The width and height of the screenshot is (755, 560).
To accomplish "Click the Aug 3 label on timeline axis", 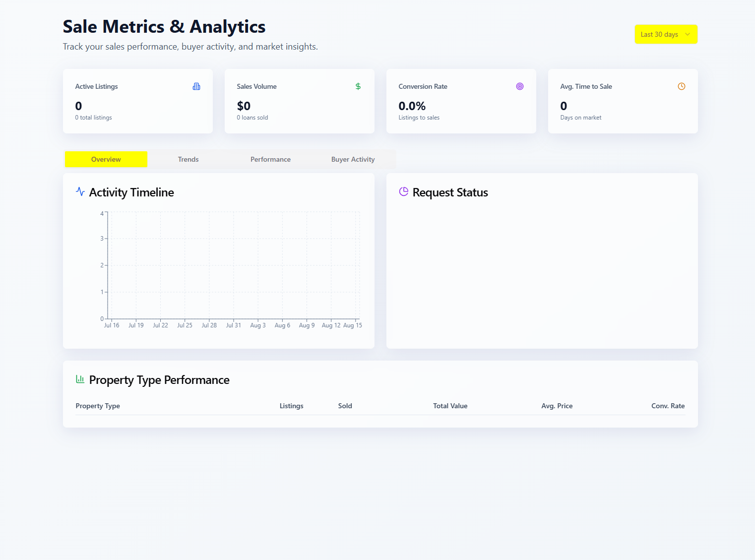I will [258, 325].
